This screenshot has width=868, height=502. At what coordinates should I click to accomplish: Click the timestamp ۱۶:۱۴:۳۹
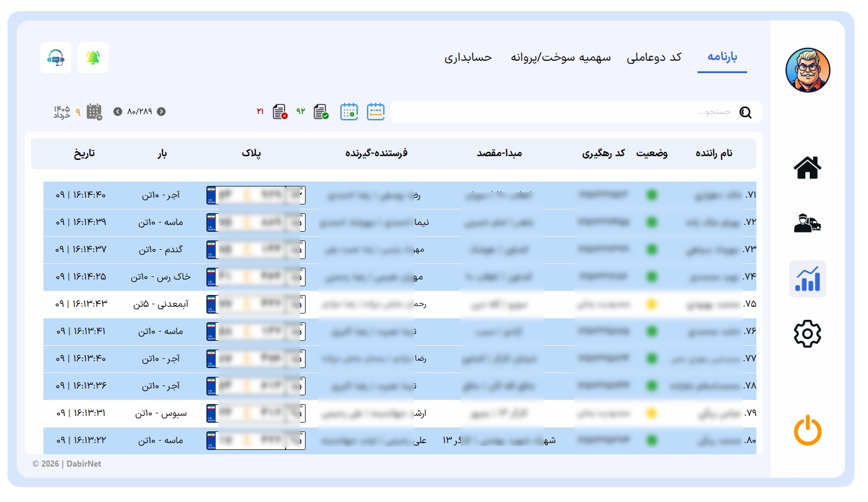point(89,222)
